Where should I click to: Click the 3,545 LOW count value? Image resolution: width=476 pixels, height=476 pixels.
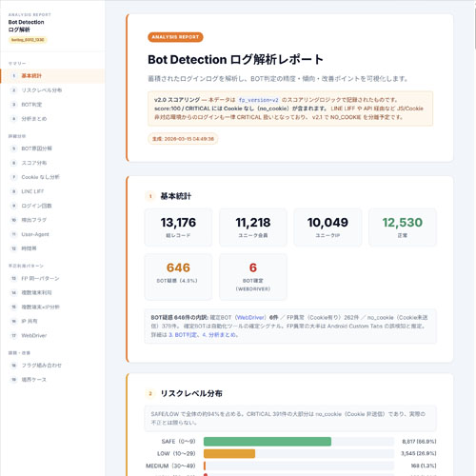click(419, 453)
